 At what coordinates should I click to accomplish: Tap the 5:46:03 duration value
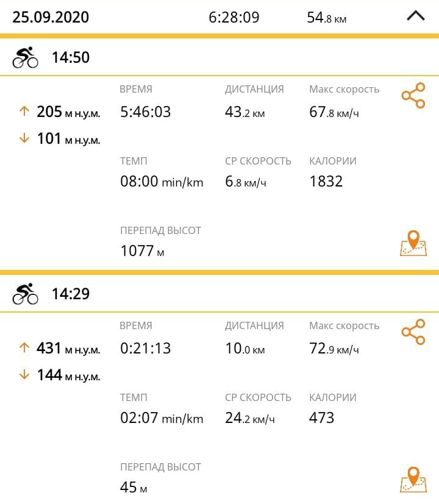pos(146,112)
